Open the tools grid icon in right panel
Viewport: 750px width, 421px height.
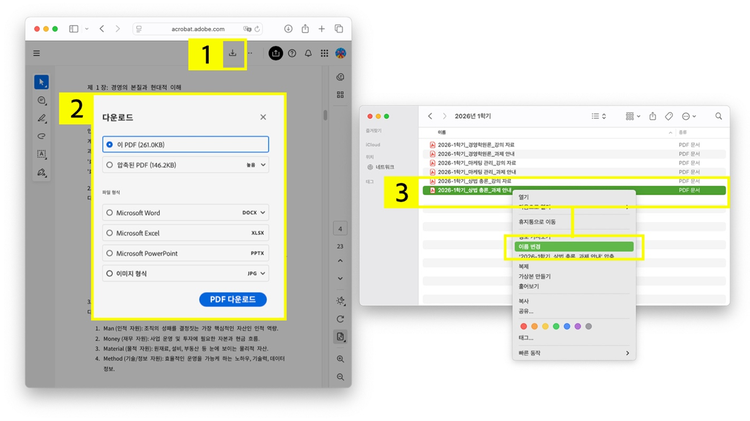pyautogui.click(x=340, y=95)
